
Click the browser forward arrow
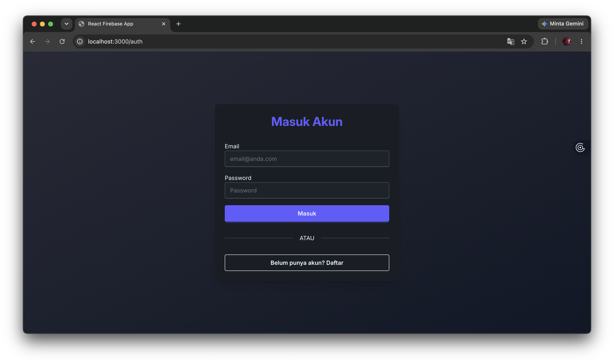tap(47, 41)
